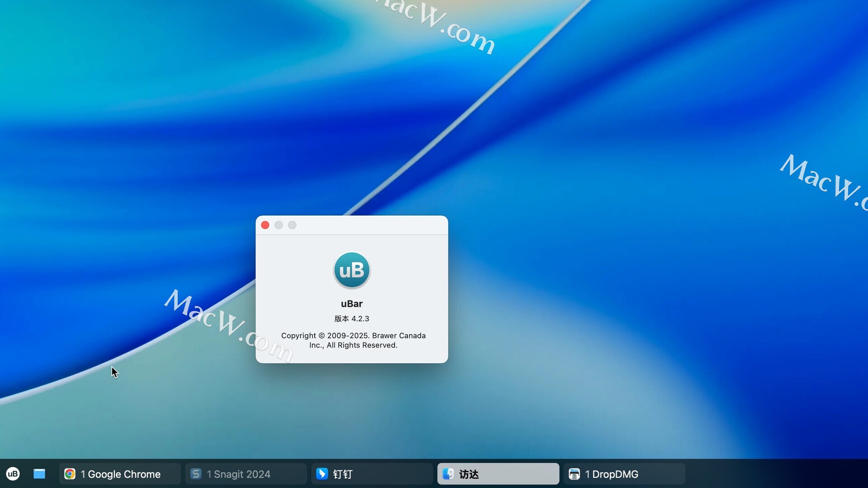Select the 访达 taskbar item
The height and width of the screenshot is (488, 868).
click(x=498, y=474)
